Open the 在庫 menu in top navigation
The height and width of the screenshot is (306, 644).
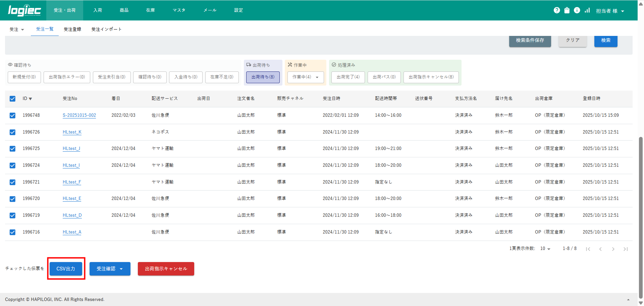coord(150,10)
